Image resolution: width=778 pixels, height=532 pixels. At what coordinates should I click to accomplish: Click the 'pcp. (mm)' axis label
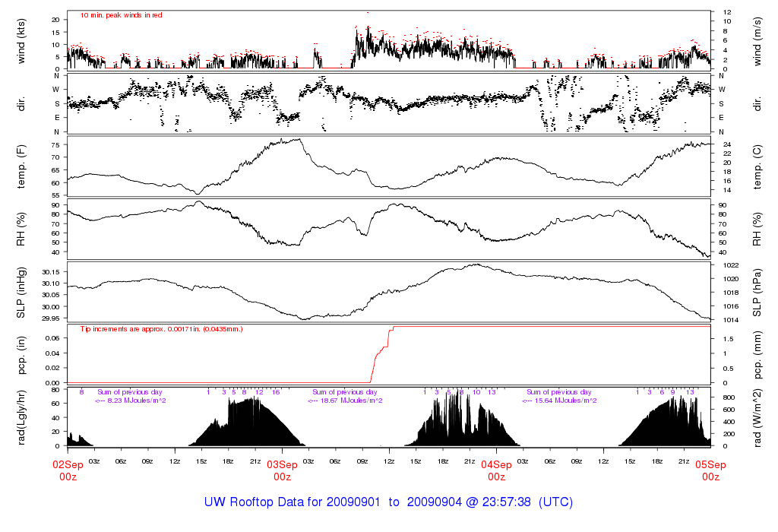pyautogui.click(x=757, y=356)
